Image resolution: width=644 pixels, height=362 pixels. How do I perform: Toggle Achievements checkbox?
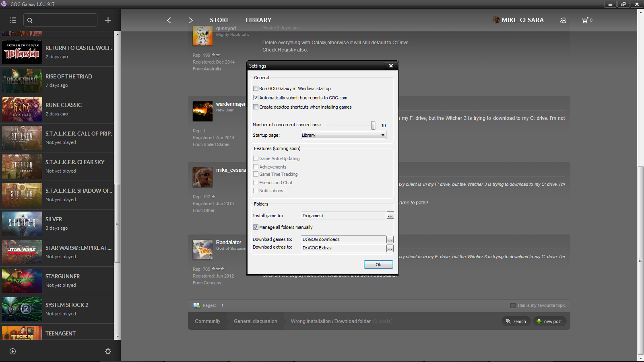256,167
